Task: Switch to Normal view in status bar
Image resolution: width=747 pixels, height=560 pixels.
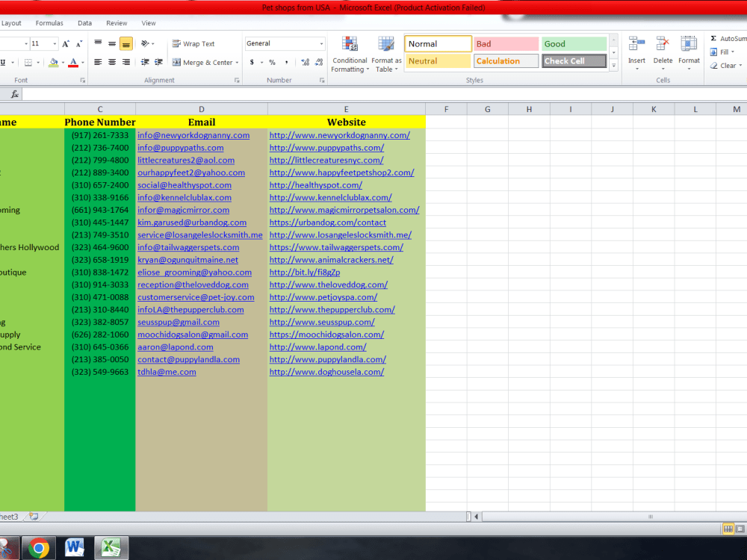Action: (x=728, y=529)
